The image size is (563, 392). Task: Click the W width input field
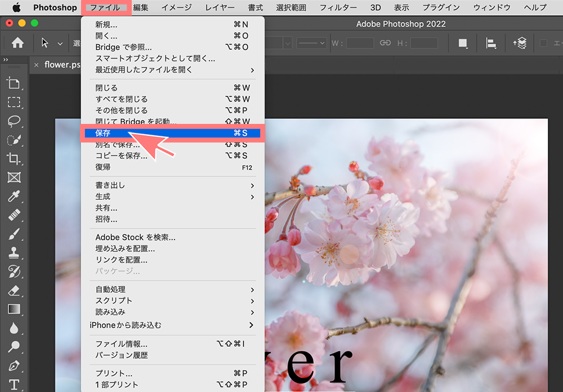pos(360,43)
